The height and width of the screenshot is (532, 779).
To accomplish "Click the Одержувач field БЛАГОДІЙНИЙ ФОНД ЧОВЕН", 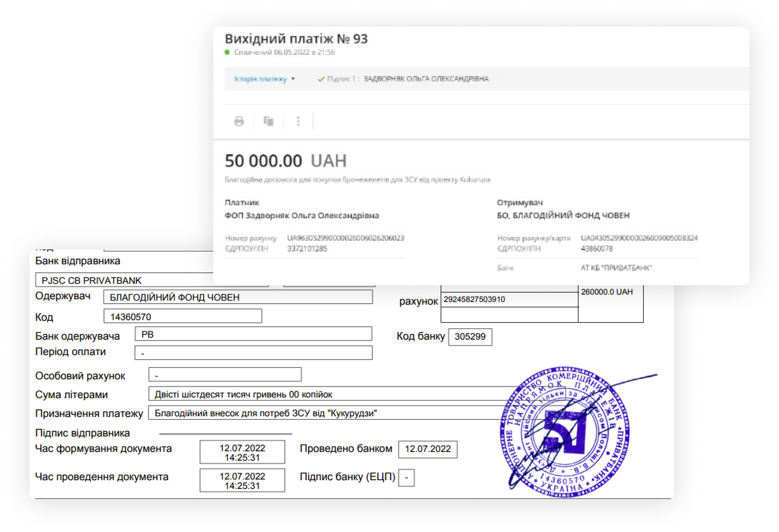I will click(238, 297).
